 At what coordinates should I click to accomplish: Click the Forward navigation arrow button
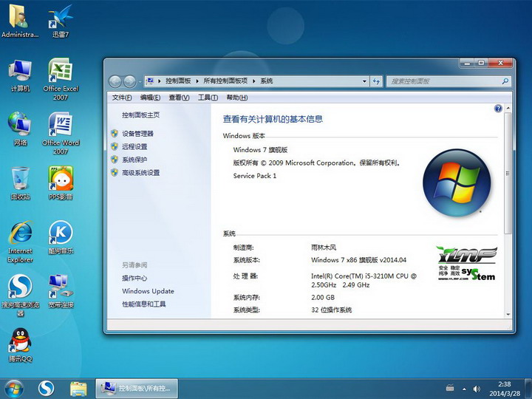pyautogui.click(x=129, y=81)
